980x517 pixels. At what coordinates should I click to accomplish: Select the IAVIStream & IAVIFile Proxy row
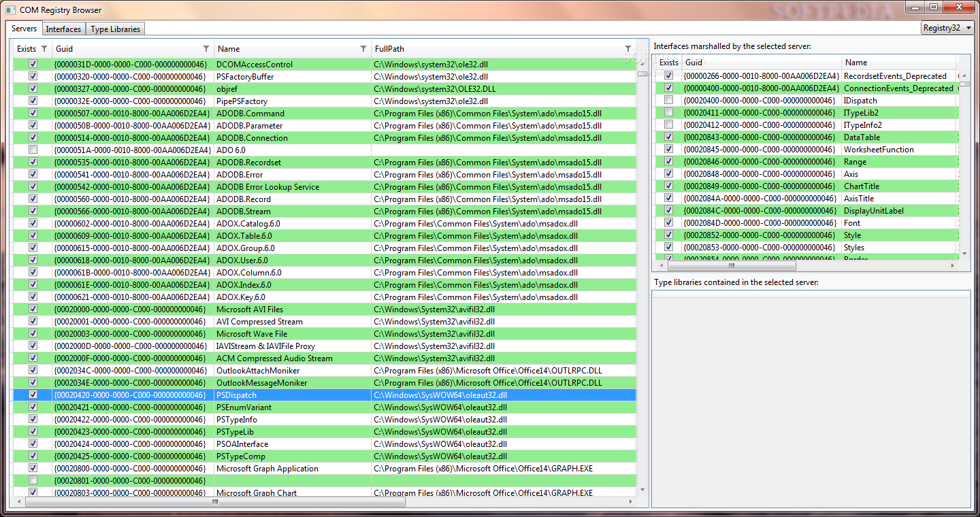325,346
